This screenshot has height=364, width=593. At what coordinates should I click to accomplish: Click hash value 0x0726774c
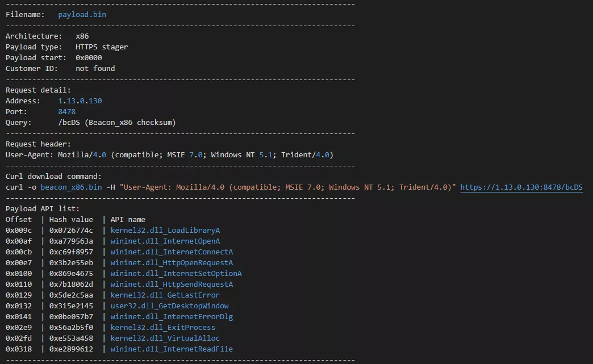(71, 230)
